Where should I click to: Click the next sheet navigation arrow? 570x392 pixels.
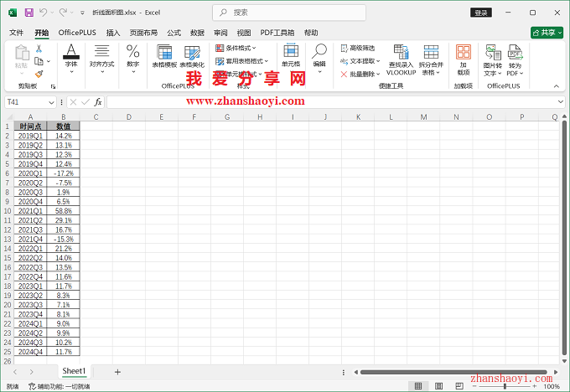32,372
